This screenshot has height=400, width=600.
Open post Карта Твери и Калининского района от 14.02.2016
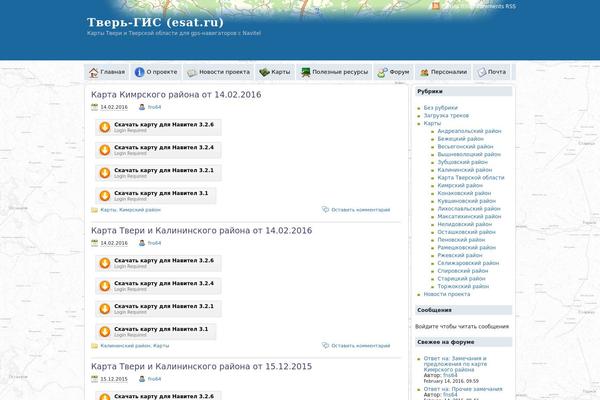(x=201, y=230)
